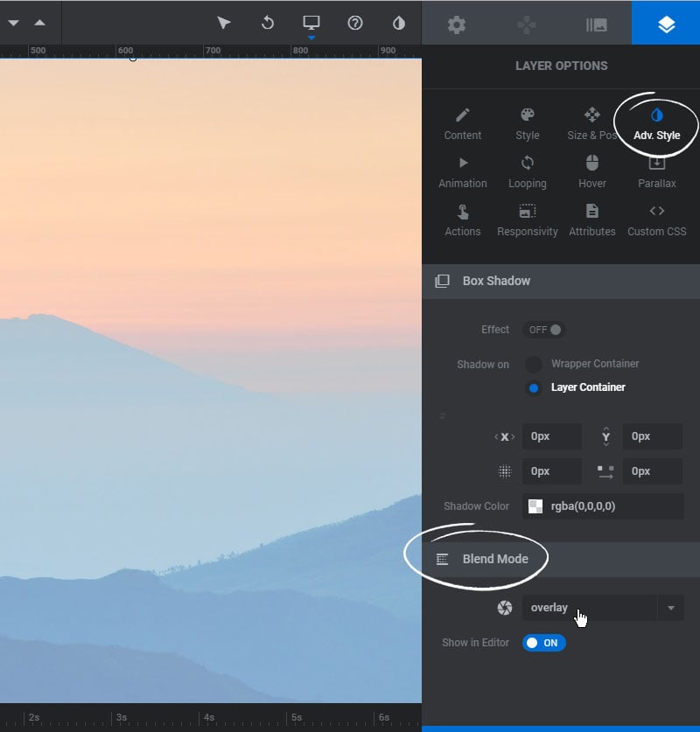The image size is (700, 732).
Task: Open the Shadow Color swatch picker
Action: coord(535,506)
